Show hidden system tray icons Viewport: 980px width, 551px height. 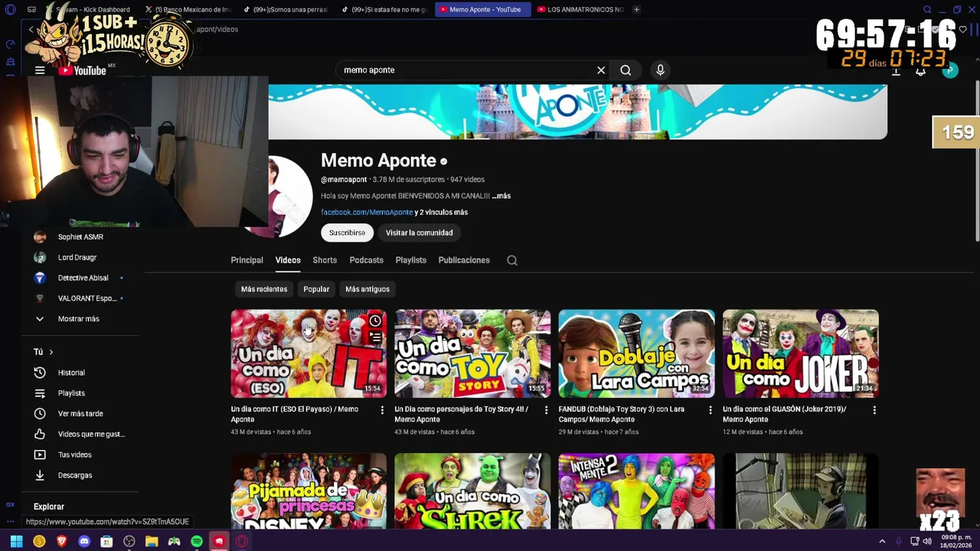coord(882,541)
